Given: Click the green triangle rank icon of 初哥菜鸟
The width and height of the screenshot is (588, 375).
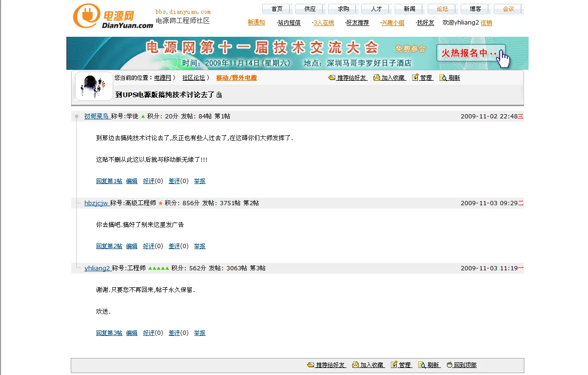Looking at the screenshot, I should point(143,116).
